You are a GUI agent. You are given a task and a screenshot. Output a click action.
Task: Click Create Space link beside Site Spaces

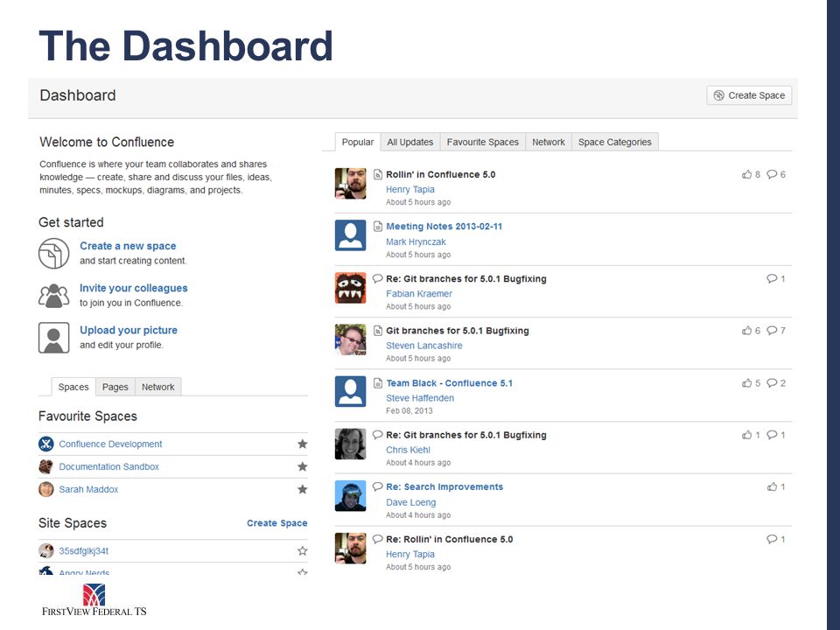277,523
